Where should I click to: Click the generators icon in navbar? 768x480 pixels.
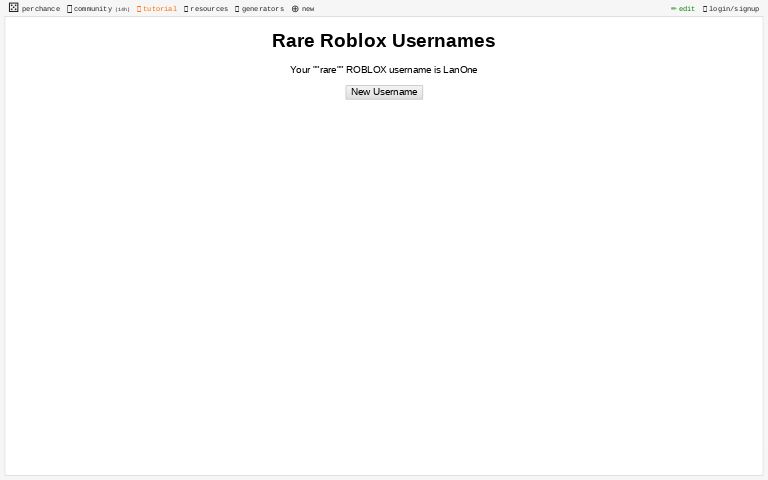(x=237, y=9)
